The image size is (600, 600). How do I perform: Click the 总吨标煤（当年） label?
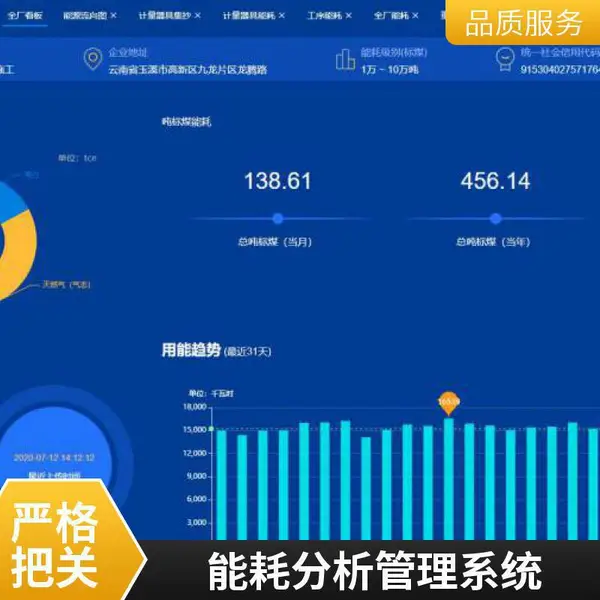pos(493,242)
